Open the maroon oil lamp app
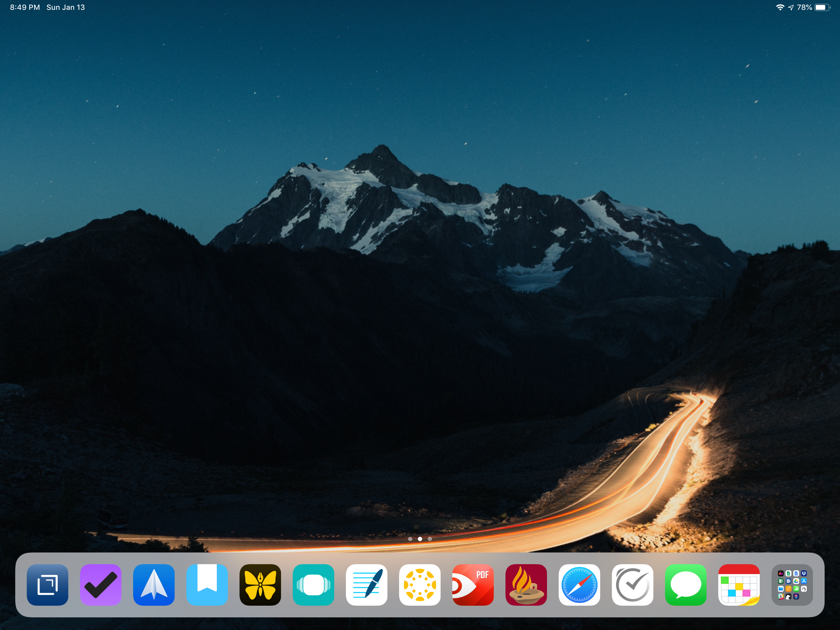This screenshot has width=840, height=630. 526,585
